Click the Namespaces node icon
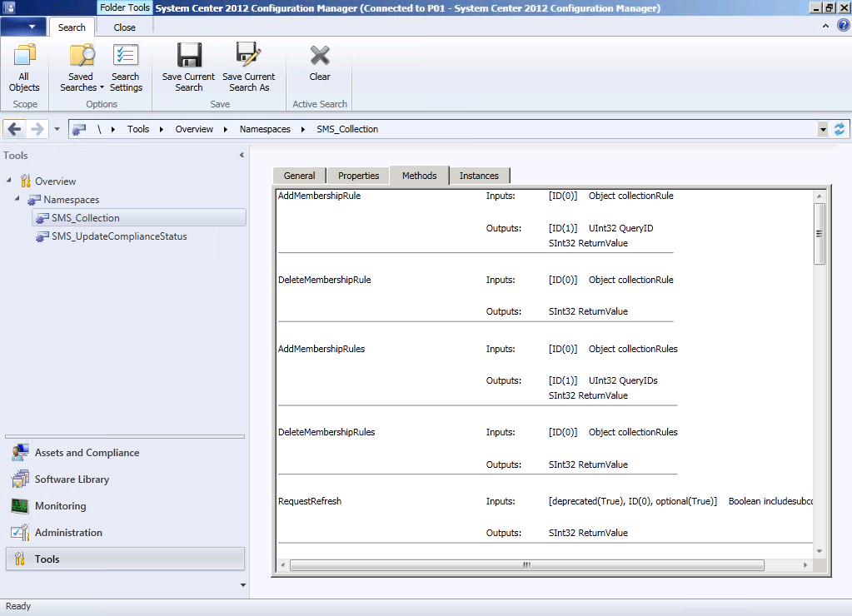The image size is (852, 616). pyautogui.click(x=34, y=200)
